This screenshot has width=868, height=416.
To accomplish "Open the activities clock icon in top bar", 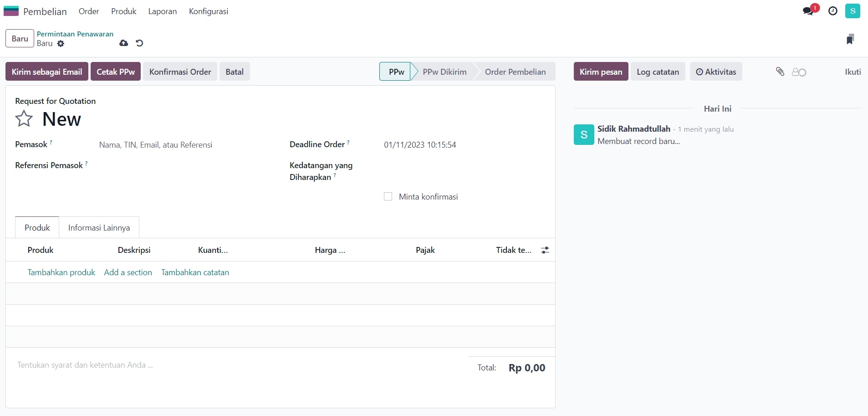I will click(832, 11).
